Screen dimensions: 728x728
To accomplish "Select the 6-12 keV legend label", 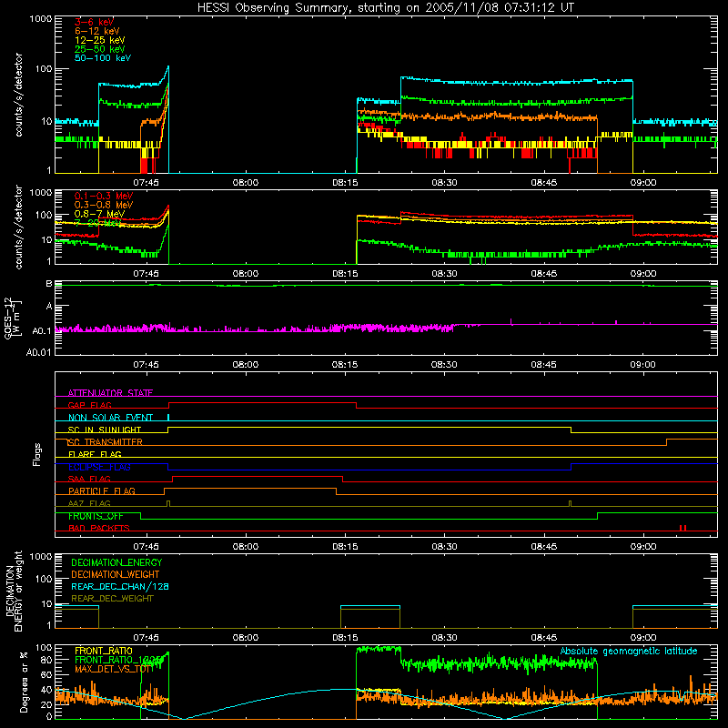I will tap(97, 31).
